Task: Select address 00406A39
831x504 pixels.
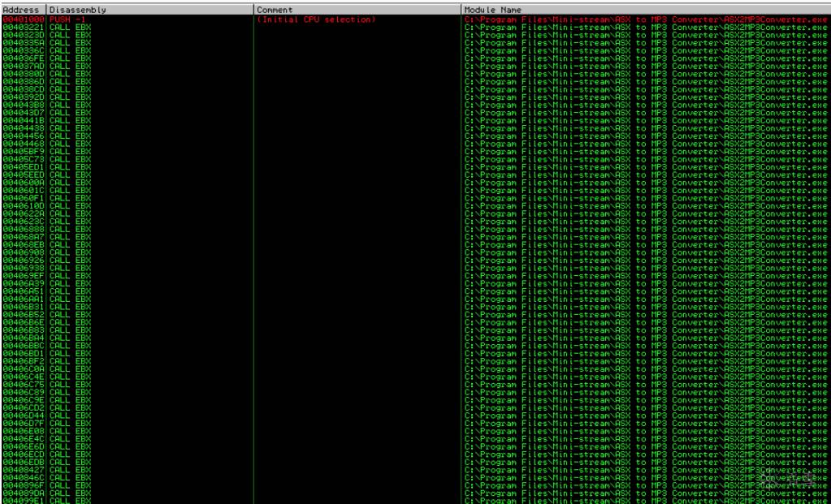Action: click(x=24, y=283)
